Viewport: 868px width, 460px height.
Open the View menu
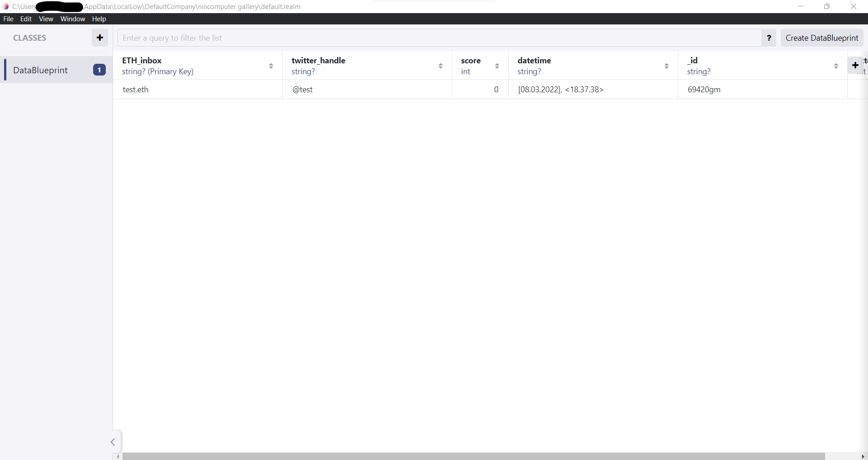(46, 19)
